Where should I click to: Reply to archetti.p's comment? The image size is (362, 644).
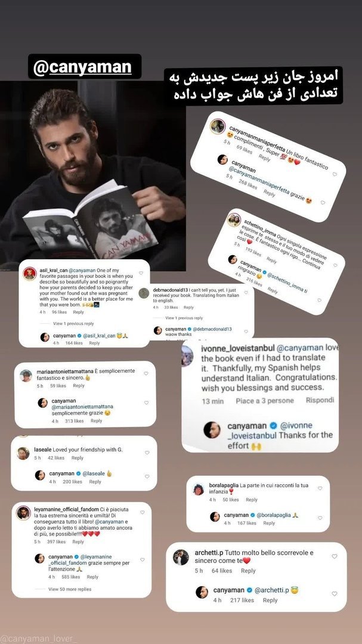point(247,571)
